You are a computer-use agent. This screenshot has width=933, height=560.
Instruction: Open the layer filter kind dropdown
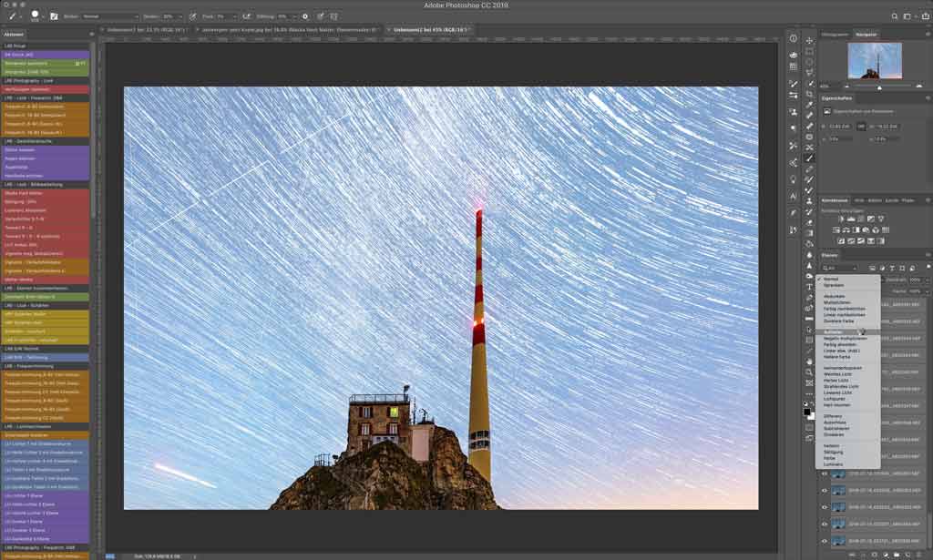tap(839, 268)
